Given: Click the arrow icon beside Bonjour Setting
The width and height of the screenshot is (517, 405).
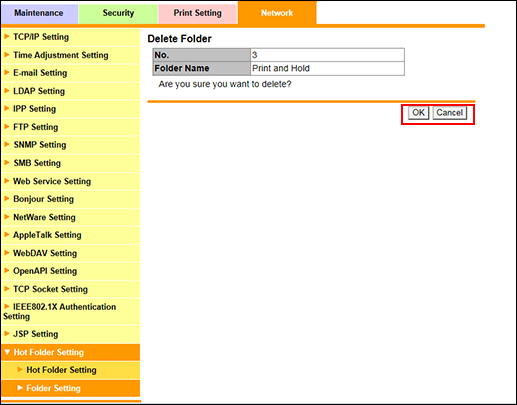Looking at the screenshot, I should click(x=7, y=199).
